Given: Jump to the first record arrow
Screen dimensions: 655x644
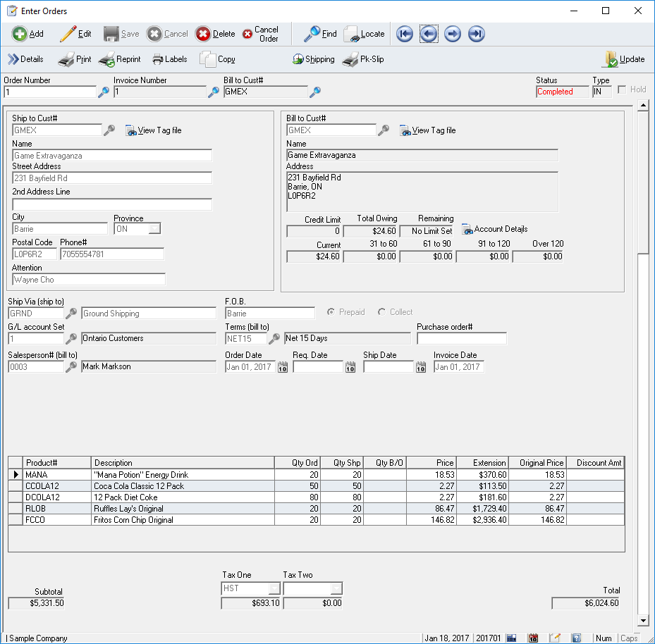Looking at the screenshot, I should 405,34.
